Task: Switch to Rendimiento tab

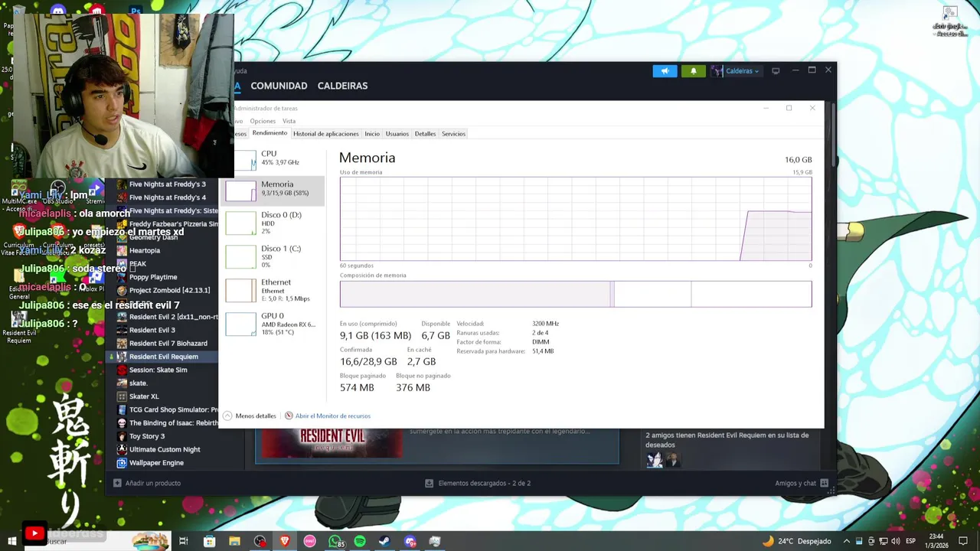Action: click(x=269, y=133)
